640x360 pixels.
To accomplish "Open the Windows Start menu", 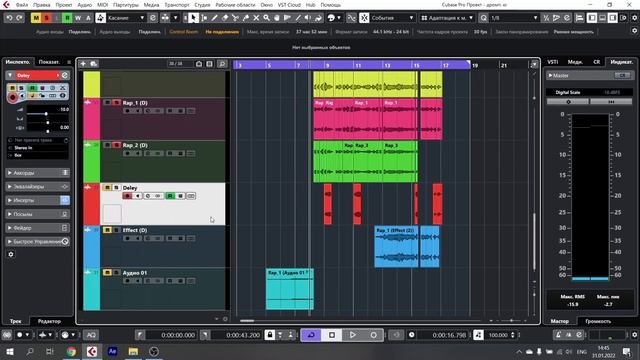I will pyautogui.click(x=9, y=351).
